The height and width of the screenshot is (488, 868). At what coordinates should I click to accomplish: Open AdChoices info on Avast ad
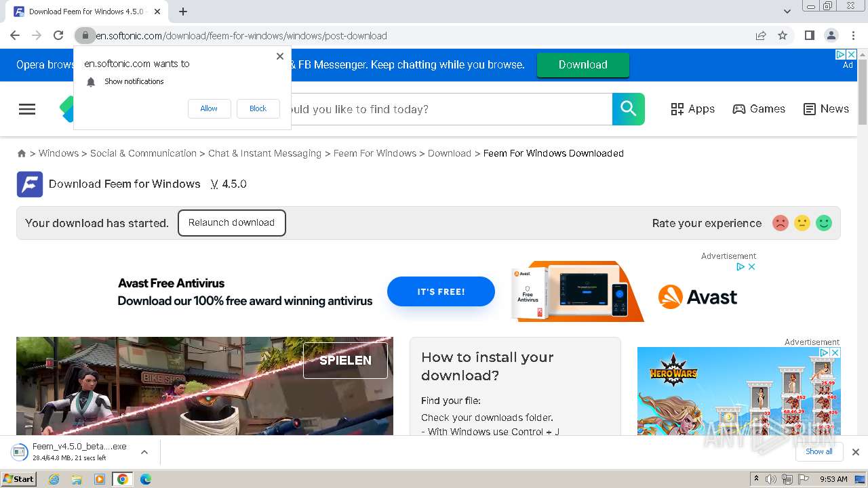(x=741, y=267)
